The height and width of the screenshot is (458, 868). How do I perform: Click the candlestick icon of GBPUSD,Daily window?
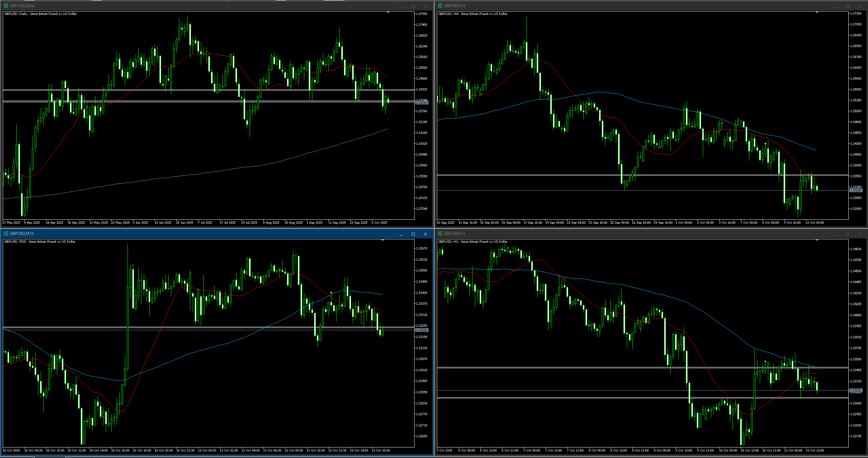click(x=6, y=6)
